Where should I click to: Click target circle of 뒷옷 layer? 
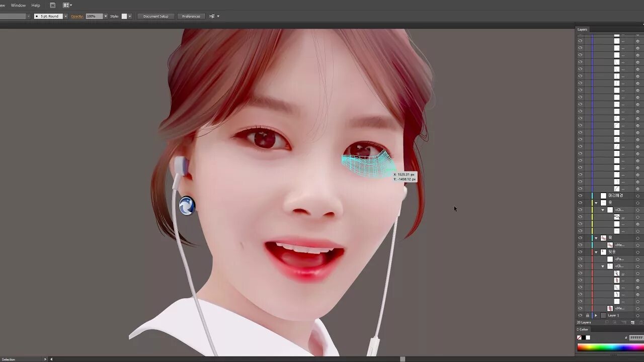pyautogui.click(x=637, y=252)
